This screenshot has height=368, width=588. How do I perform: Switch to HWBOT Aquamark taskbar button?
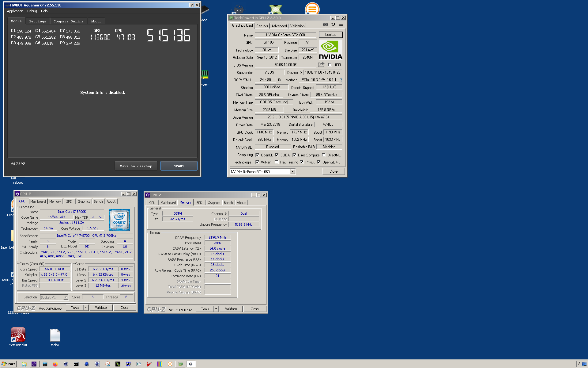pyautogui.click(x=191, y=364)
